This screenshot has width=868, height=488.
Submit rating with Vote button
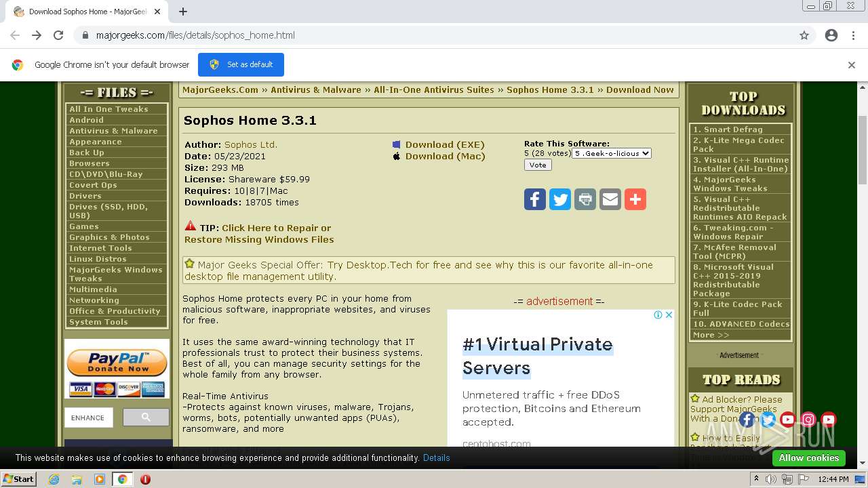pyautogui.click(x=538, y=165)
